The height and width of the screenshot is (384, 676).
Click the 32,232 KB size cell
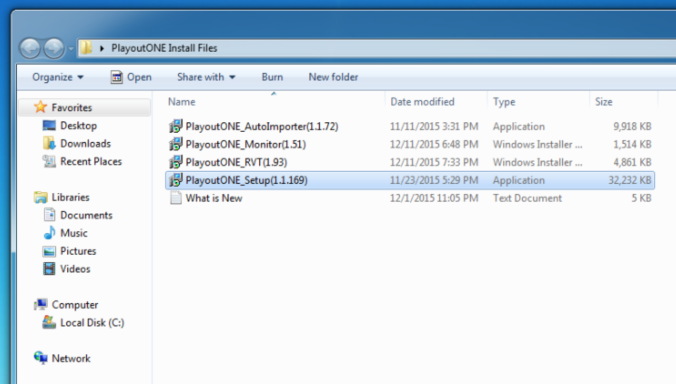[629, 180]
